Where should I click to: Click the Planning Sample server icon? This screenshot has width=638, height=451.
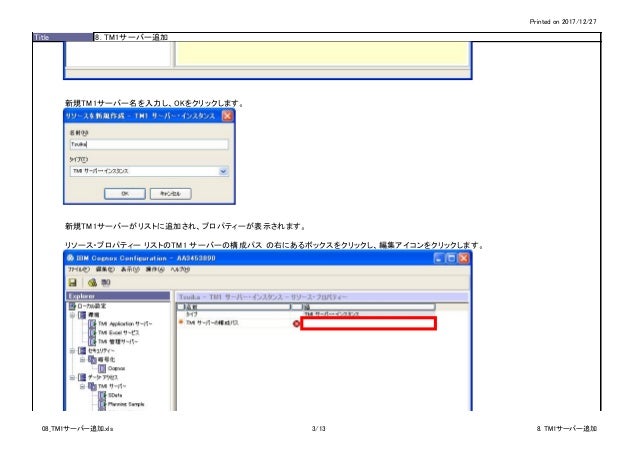coord(102,404)
